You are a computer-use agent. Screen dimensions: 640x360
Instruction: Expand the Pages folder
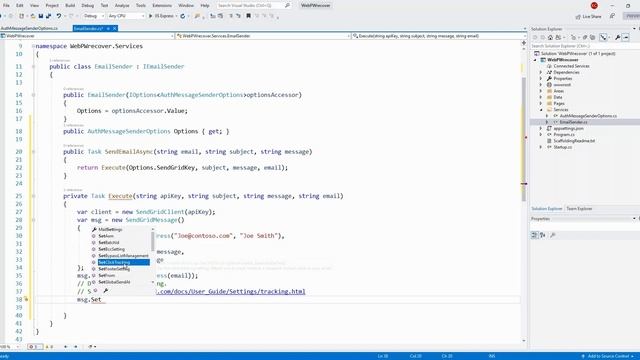tap(541, 103)
